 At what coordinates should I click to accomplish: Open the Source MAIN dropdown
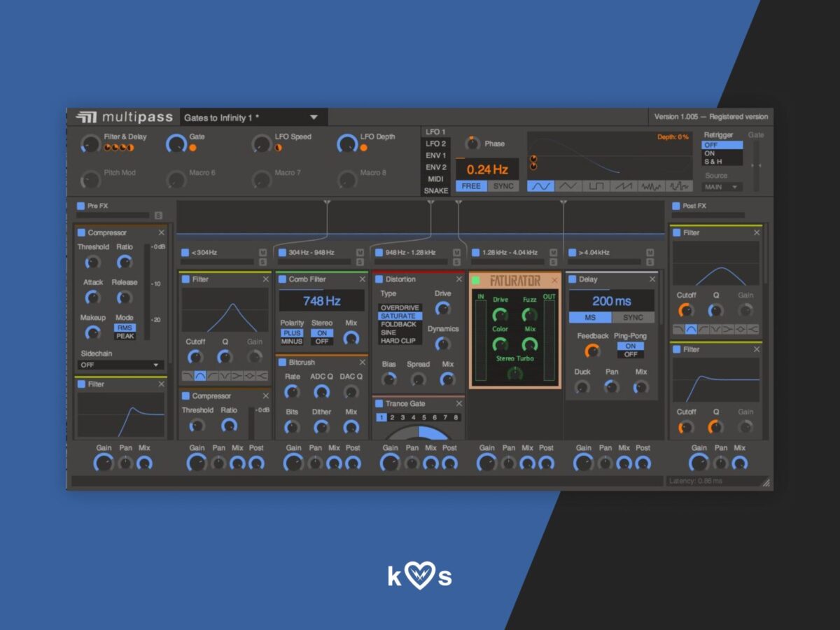[x=722, y=187]
